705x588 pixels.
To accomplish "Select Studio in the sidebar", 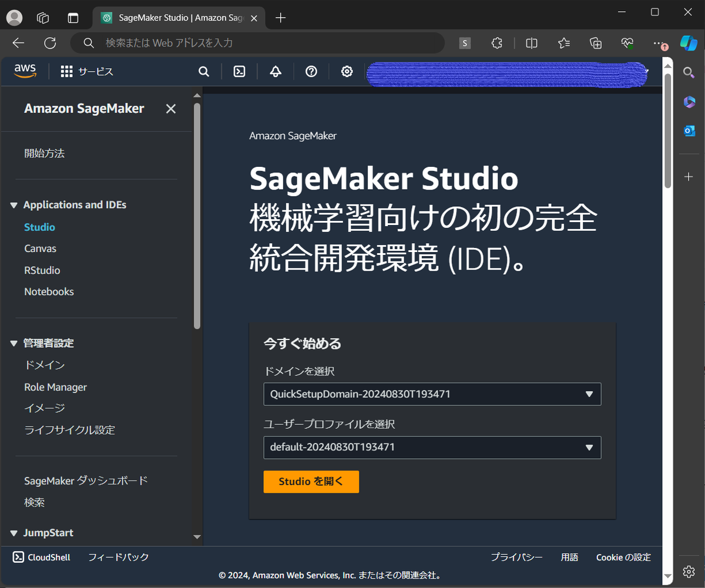I will 39,227.
